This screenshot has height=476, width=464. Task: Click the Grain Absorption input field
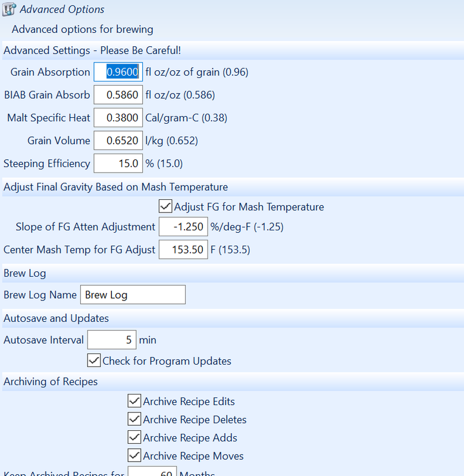[x=118, y=72]
